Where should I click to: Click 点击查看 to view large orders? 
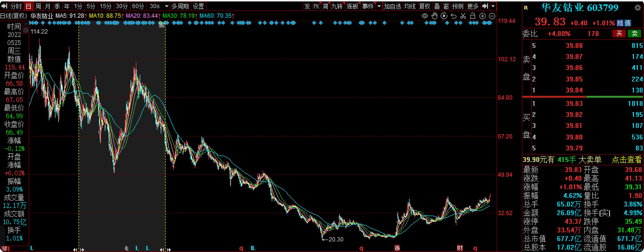pos(627,160)
